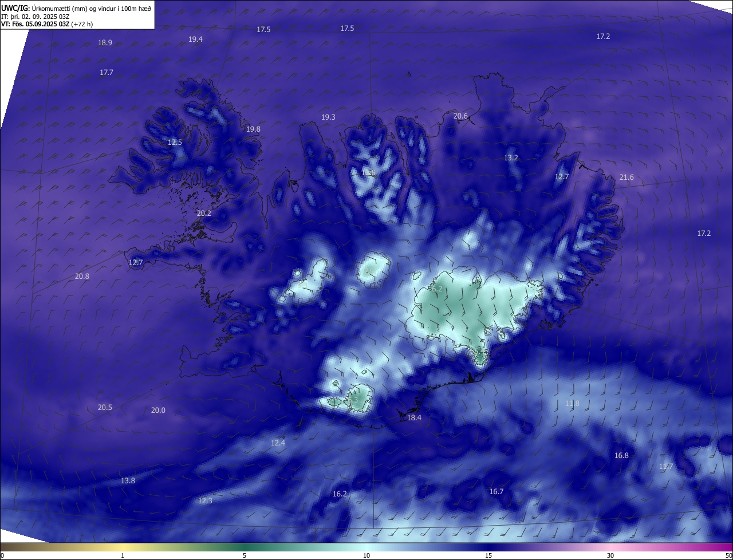Click the 19.3 wind value label
The height and width of the screenshot is (560, 733).
point(328,117)
